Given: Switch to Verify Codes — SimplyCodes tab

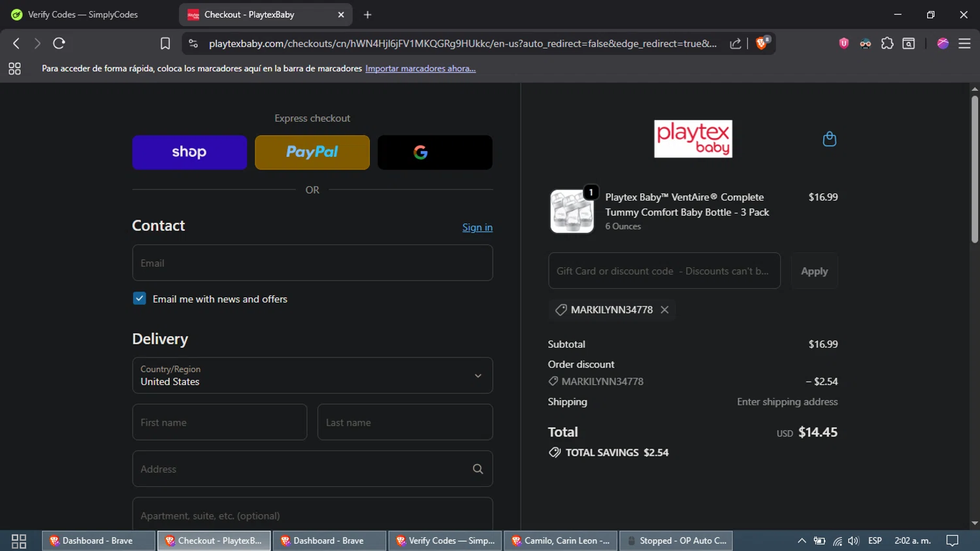Looking at the screenshot, I should click(x=83, y=14).
